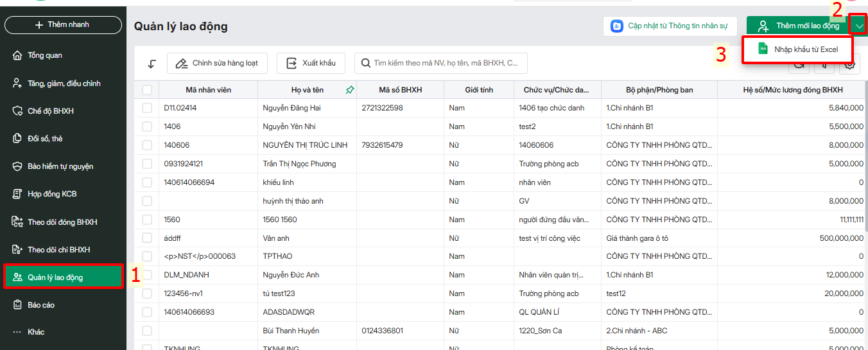Viewport: 868px width, 350px height.
Task: Check the row for Trần Thị Ngọc Phương
Action: tap(147, 164)
